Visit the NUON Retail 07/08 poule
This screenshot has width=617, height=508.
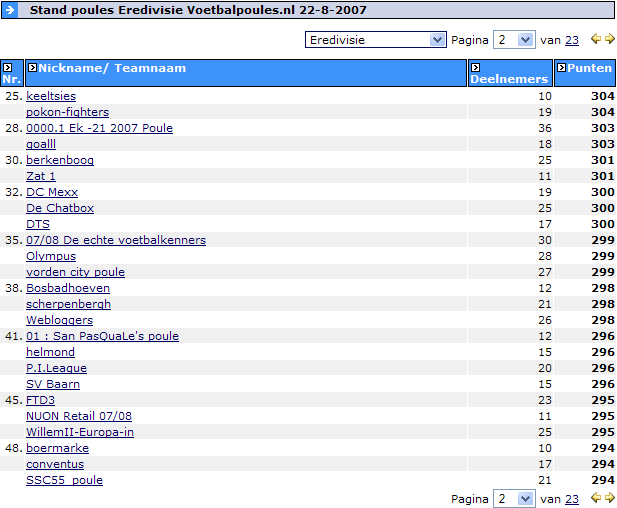79,416
